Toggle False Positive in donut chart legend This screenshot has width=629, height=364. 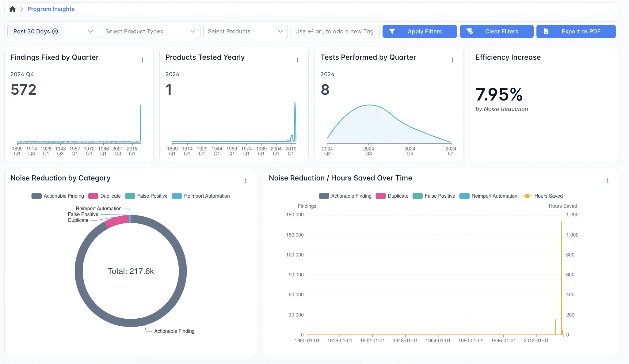tap(147, 196)
